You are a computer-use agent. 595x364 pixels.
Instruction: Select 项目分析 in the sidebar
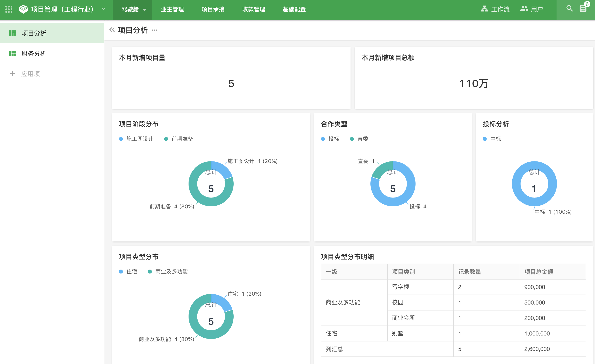click(x=34, y=33)
